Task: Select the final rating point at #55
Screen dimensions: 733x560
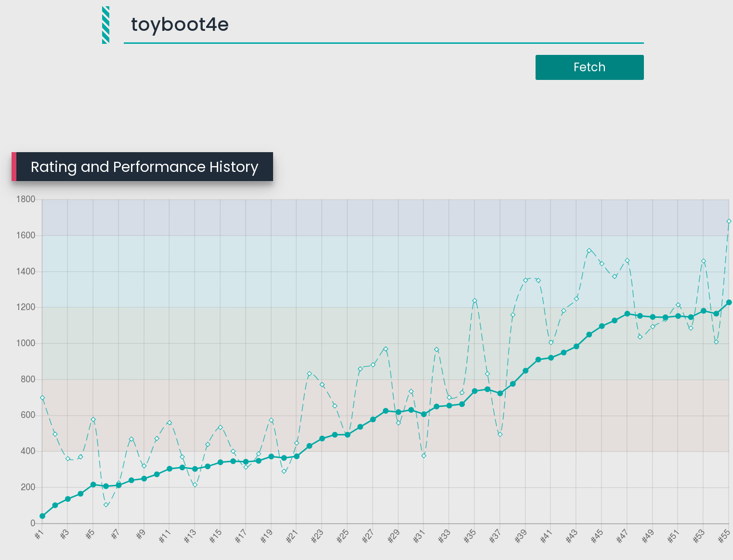Action: pyautogui.click(x=729, y=302)
